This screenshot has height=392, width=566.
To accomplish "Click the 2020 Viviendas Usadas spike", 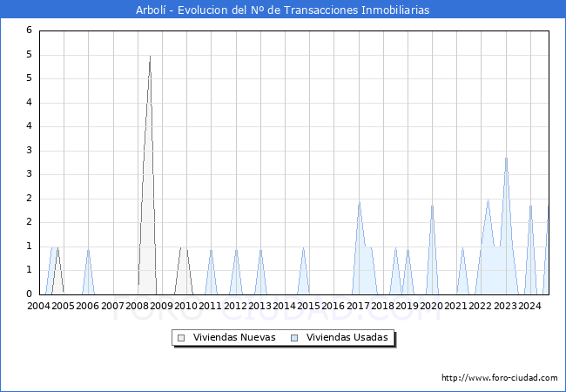I will (432, 206).
